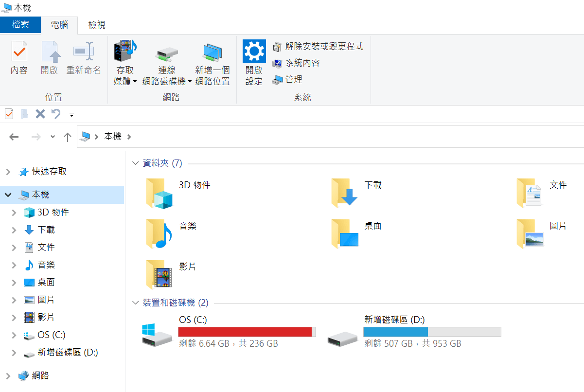The image size is (584, 392).
Task: Select the 3D 物件 folder icon
Action: (159, 193)
